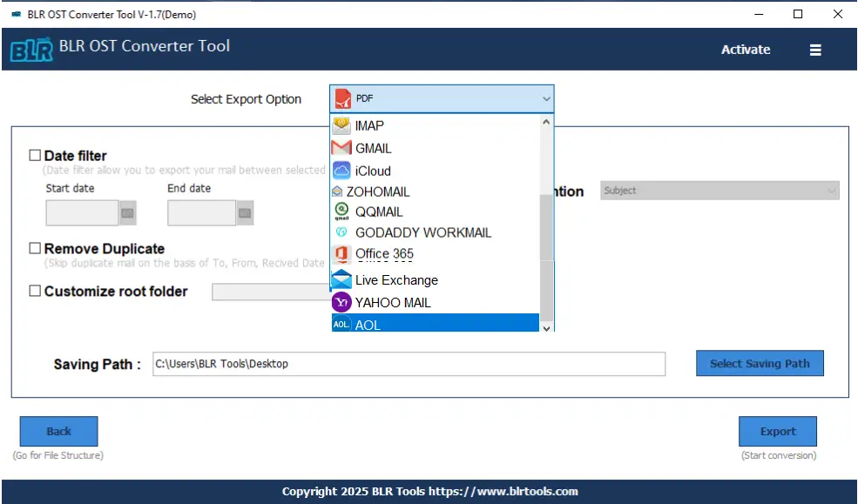This screenshot has height=504, width=858.
Task: Toggle the Remove Duplicate checkbox
Action: pyautogui.click(x=35, y=249)
